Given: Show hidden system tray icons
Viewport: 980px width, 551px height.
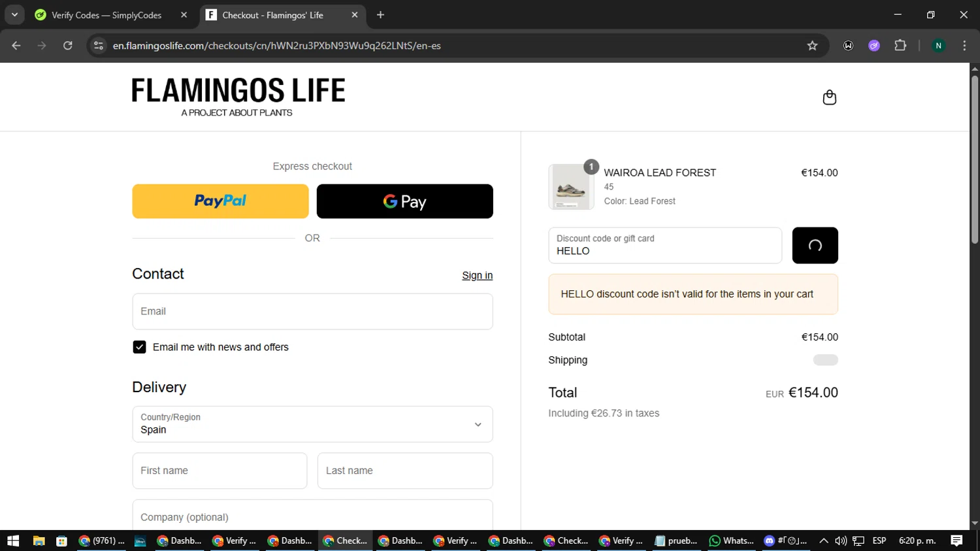Looking at the screenshot, I should [823, 541].
